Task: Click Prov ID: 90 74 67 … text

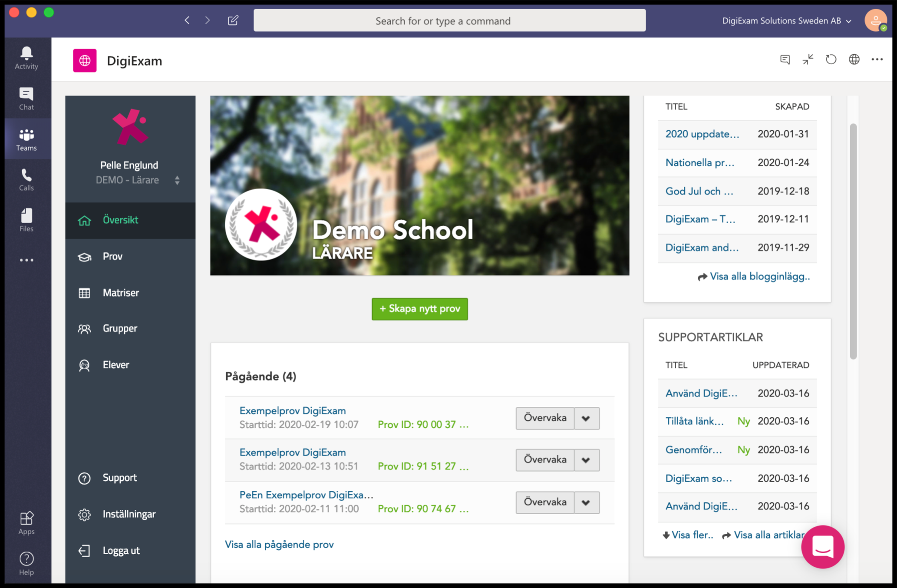Action: (x=423, y=509)
